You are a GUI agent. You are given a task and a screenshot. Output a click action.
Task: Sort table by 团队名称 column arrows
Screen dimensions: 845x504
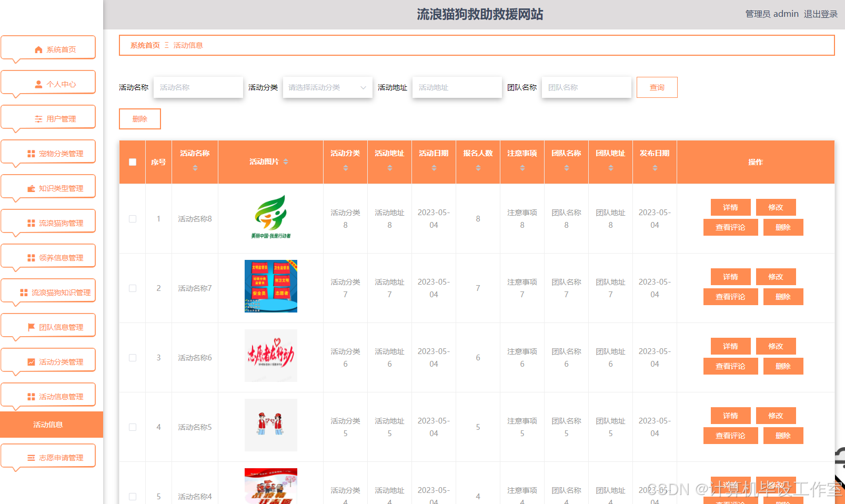pyautogui.click(x=567, y=168)
